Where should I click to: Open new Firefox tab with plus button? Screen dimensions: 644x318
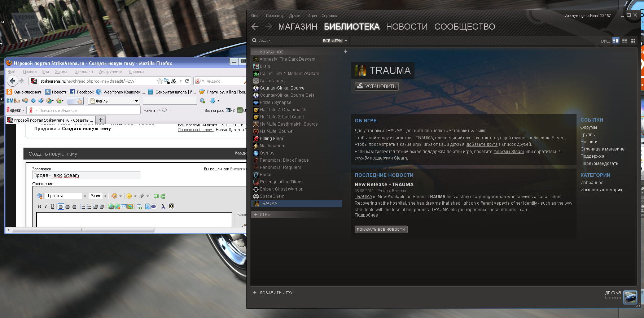coord(101,120)
